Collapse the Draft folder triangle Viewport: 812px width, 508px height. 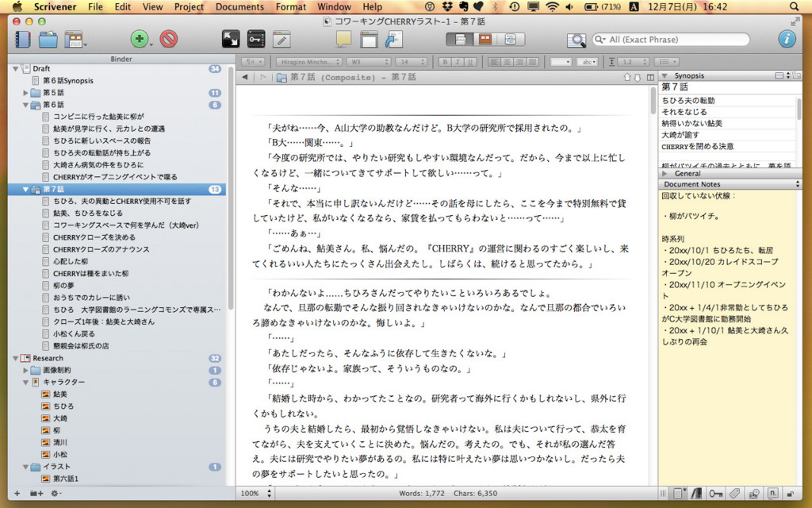(x=16, y=68)
